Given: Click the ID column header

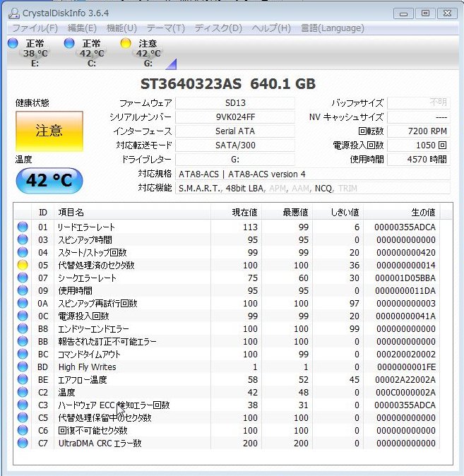Looking at the screenshot, I should tap(42, 212).
